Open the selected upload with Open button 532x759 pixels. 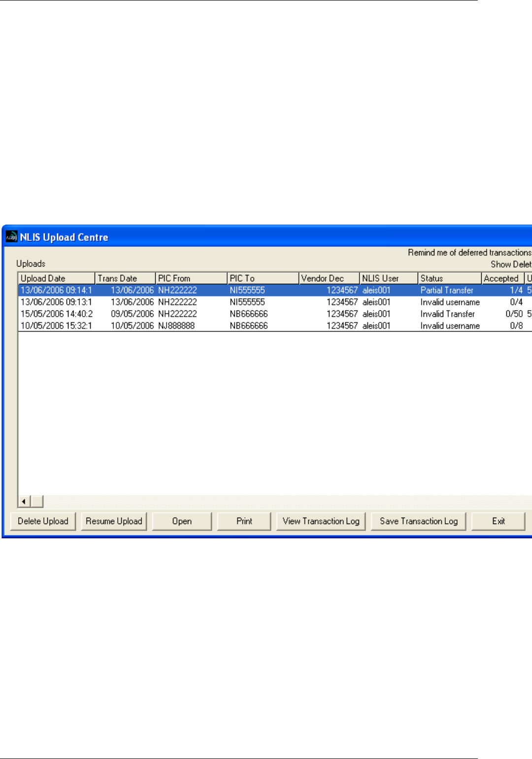pyautogui.click(x=182, y=521)
